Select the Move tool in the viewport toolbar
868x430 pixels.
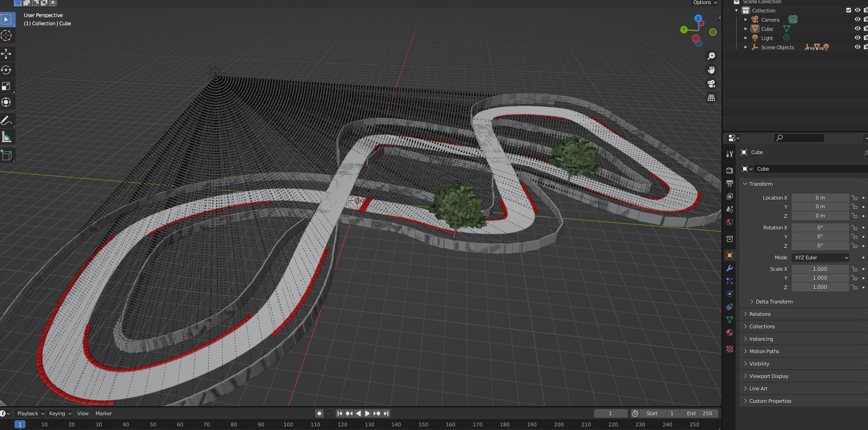[x=6, y=54]
